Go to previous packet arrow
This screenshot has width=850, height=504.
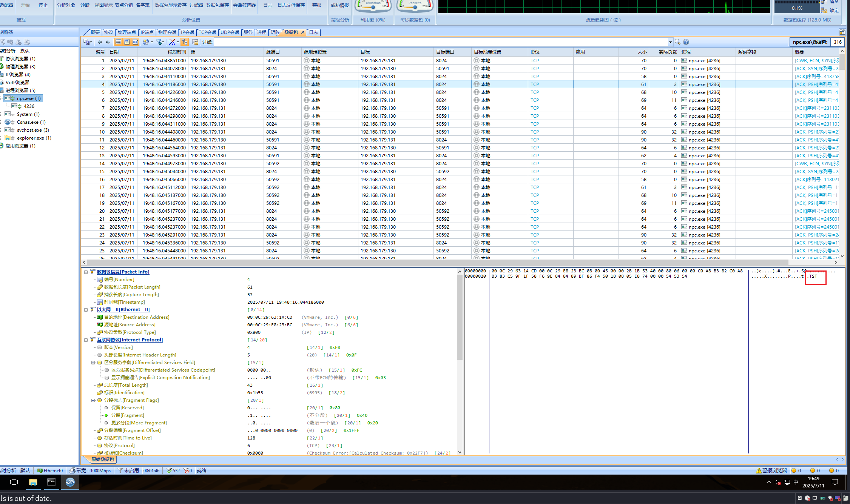pyautogui.click(x=100, y=42)
